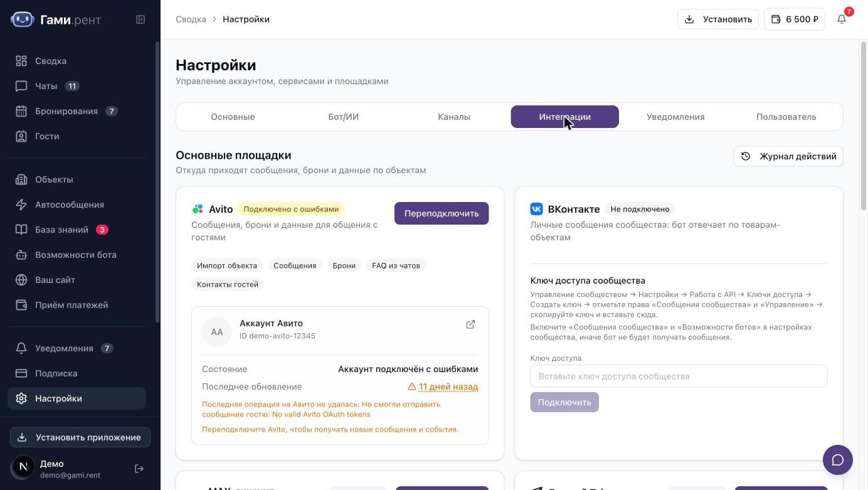This screenshot has height=490, width=868.
Task: Click the Чаты speech bubble icon
Action: click(21, 86)
